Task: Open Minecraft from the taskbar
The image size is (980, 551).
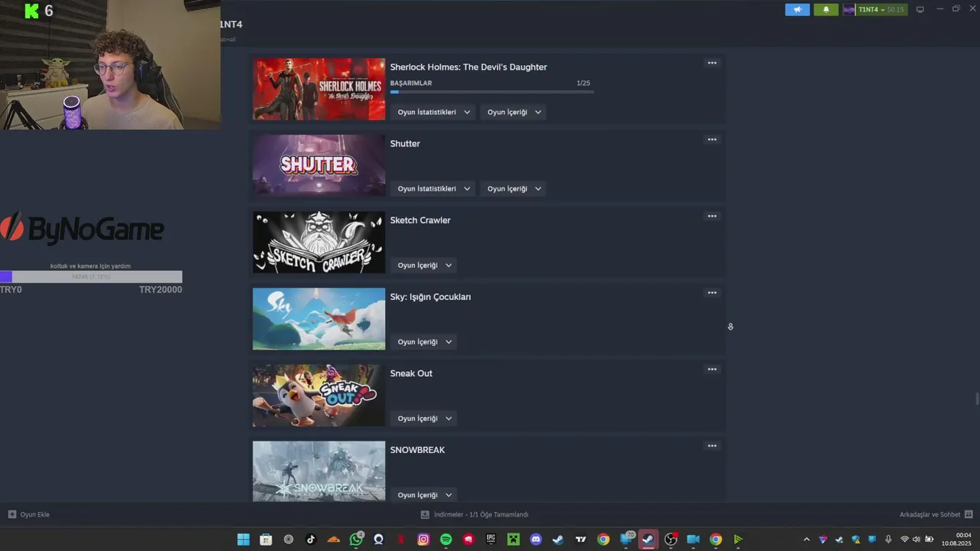Action: pos(514,540)
